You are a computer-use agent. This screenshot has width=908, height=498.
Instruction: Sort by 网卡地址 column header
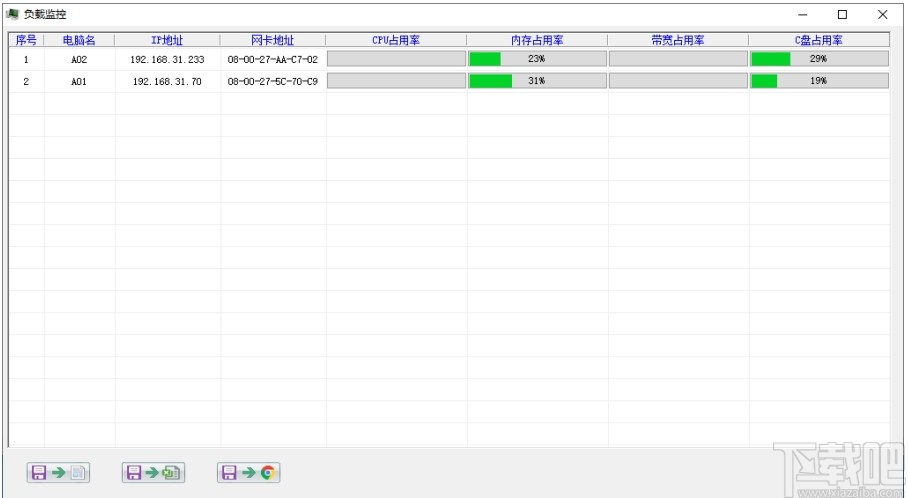(273, 40)
